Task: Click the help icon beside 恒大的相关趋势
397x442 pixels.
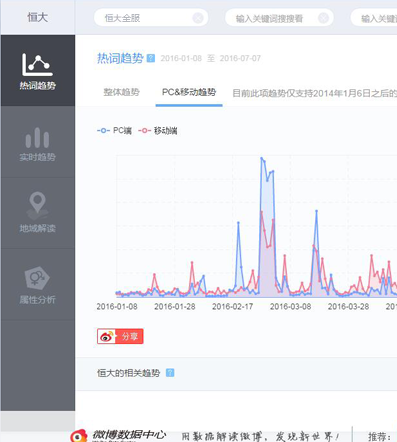Action: click(x=170, y=373)
